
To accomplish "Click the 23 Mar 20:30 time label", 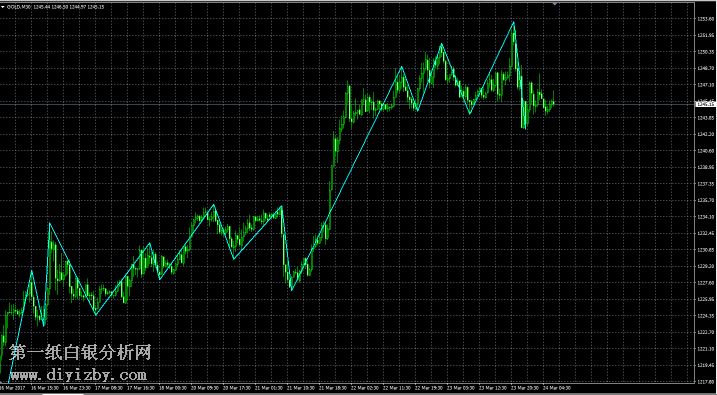I will point(525,388).
